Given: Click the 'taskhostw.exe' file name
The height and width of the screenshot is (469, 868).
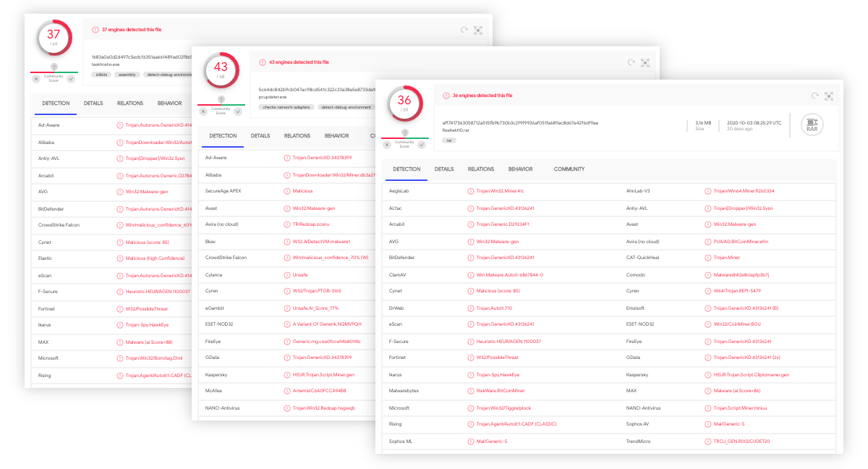Looking at the screenshot, I should point(105,64).
